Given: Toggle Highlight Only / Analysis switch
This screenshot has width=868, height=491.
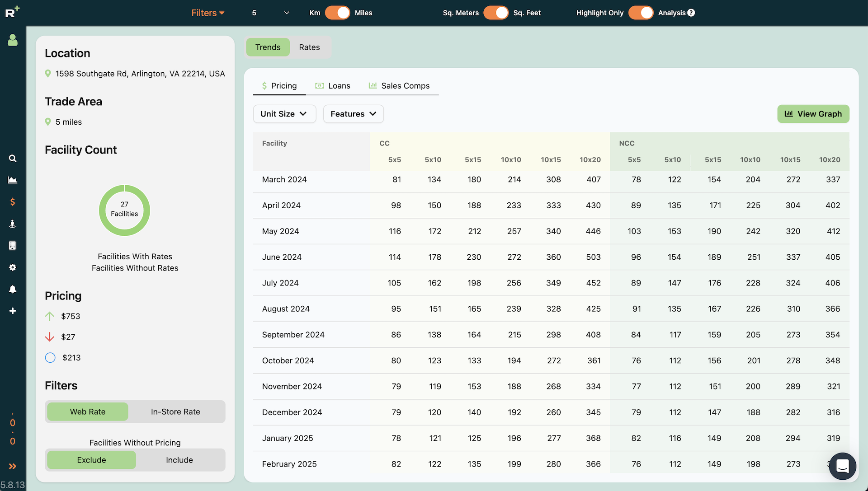Looking at the screenshot, I should coord(641,13).
